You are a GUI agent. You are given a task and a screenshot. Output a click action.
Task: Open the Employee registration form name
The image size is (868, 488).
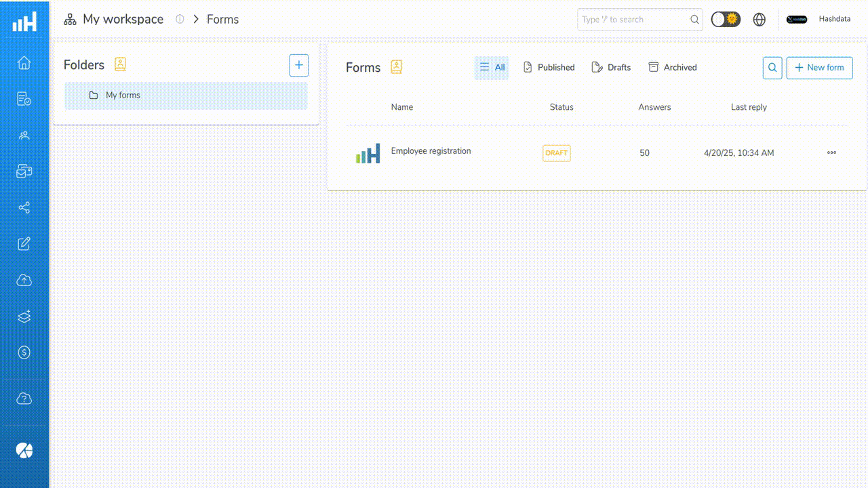(431, 151)
